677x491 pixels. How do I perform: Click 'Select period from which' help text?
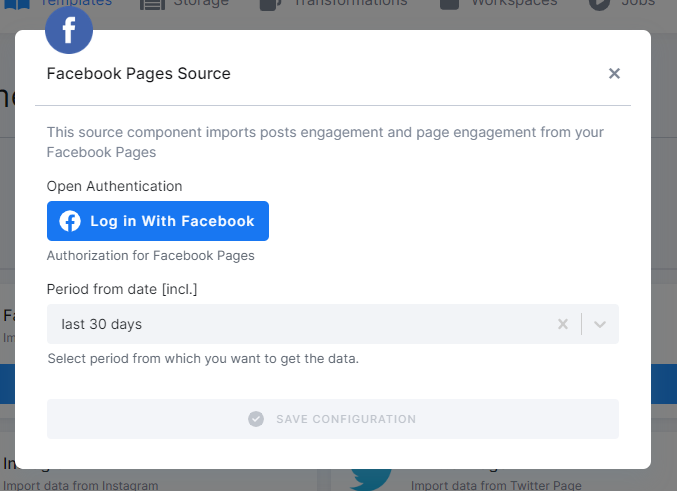pos(203,358)
